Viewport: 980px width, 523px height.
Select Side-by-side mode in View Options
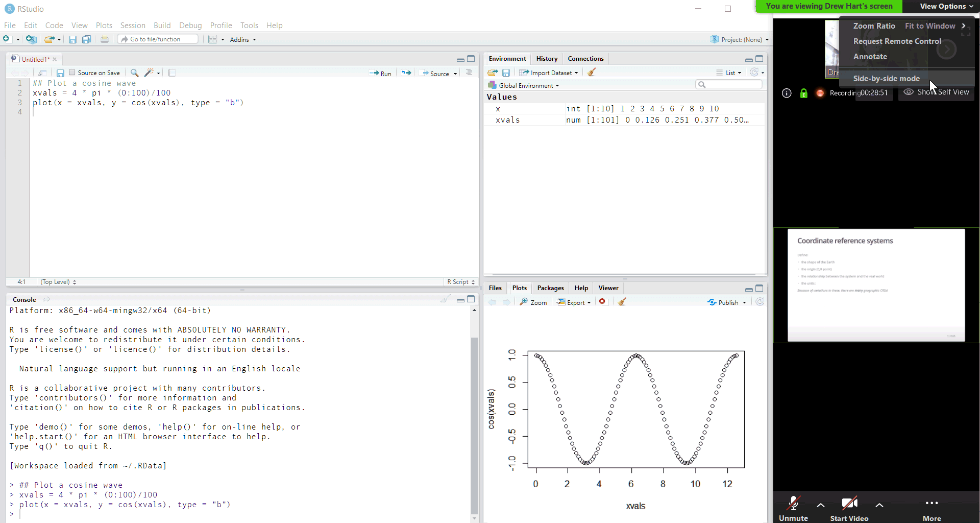coord(886,79)
